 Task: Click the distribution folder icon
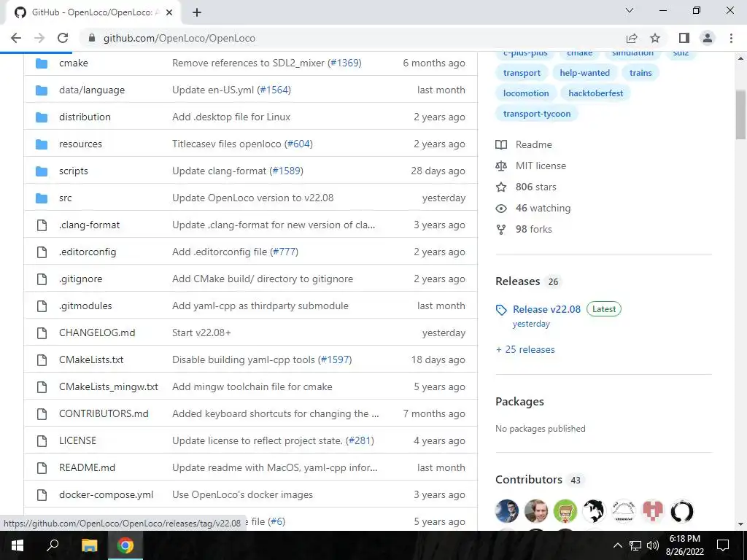pyautogui.click(x=42, y=117)
